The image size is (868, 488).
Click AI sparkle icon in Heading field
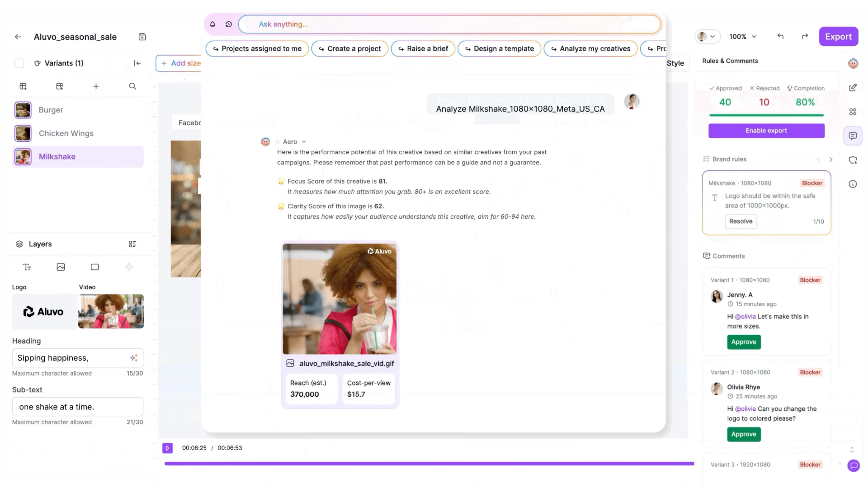click(x=134, y=358)
